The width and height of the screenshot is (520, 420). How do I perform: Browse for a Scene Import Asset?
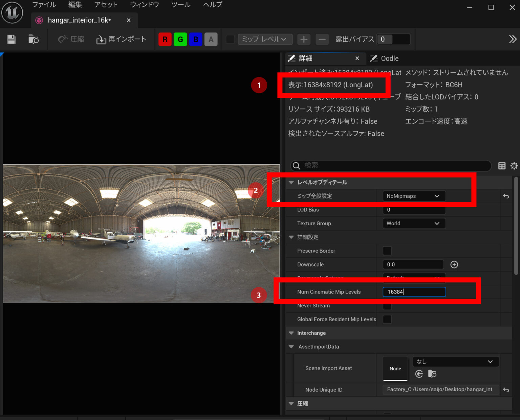(432, 374)
